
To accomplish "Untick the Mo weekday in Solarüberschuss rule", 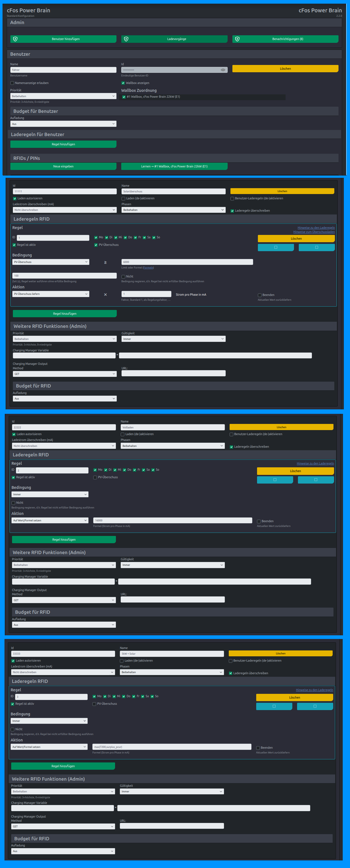I will tap(96, 237).
